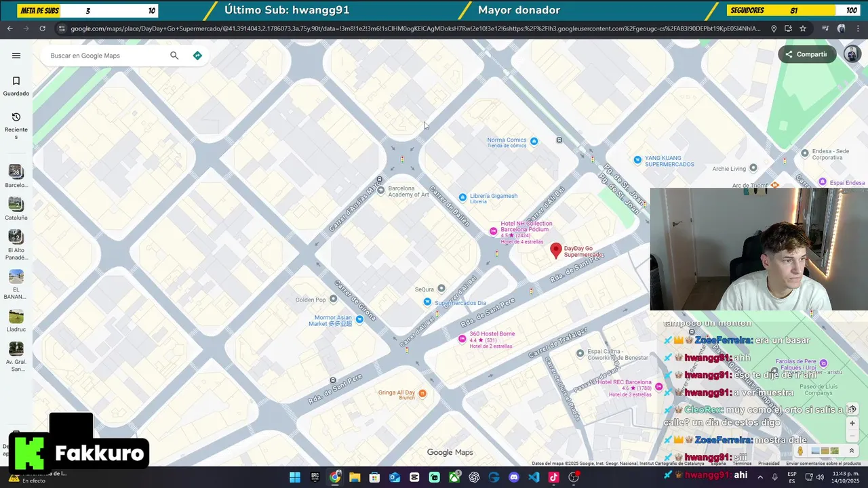Image resolution: width=868 pixels, height=488 pixels.
Task: Open the taskbar clock showing 11:43 p. m.
Action: (846, 477)
